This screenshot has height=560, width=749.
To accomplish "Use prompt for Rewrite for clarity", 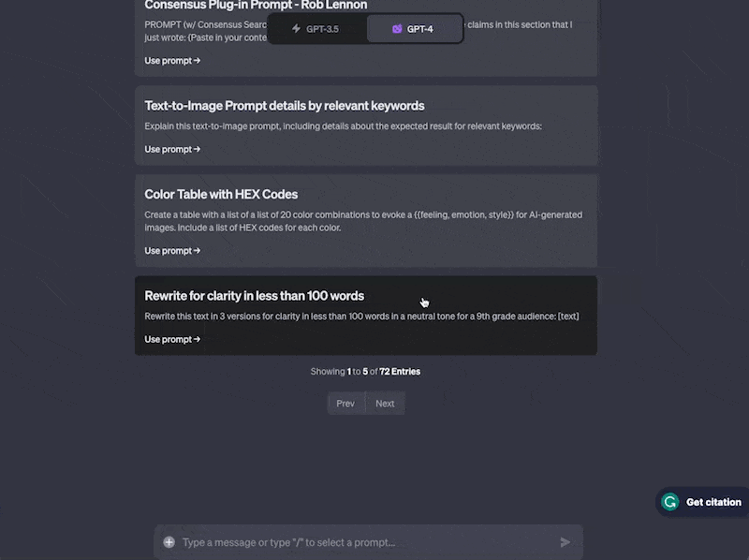I will click(172, 339).
